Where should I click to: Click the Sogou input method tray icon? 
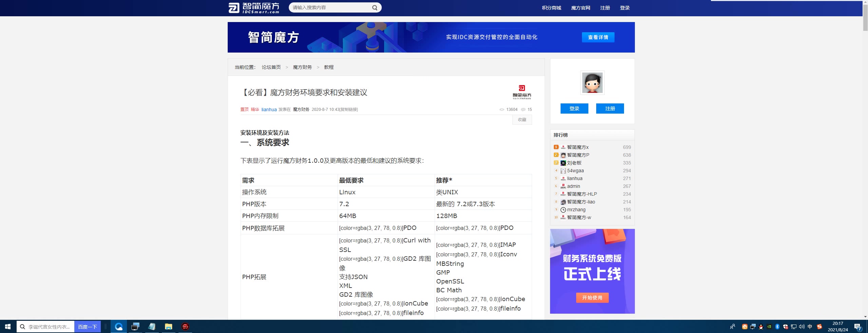pyautogui.click(x=819, y=327)
